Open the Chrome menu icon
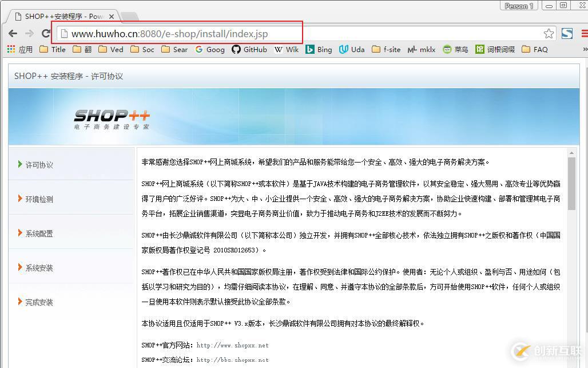Screen dimensions: 588x368 585,33
